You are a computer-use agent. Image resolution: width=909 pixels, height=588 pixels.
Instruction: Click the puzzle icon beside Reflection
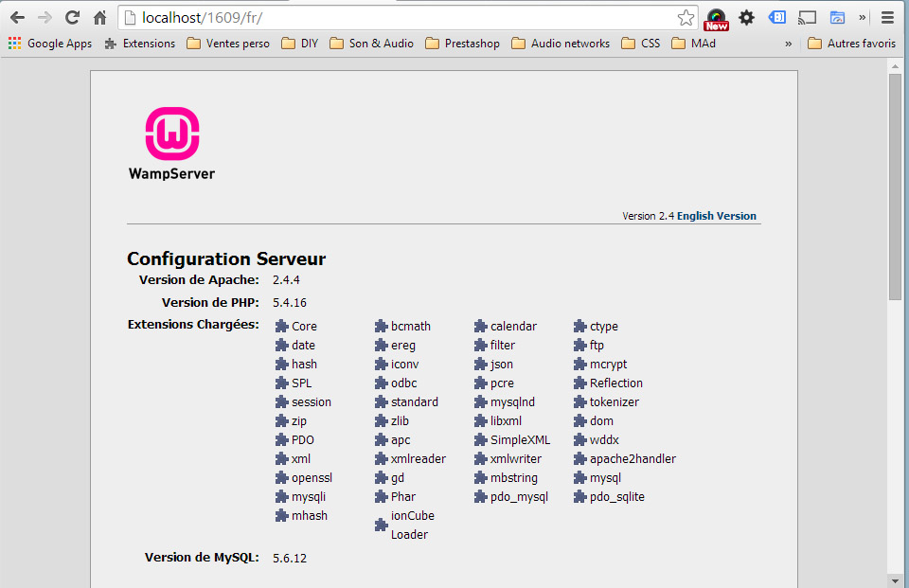(580, 383)
